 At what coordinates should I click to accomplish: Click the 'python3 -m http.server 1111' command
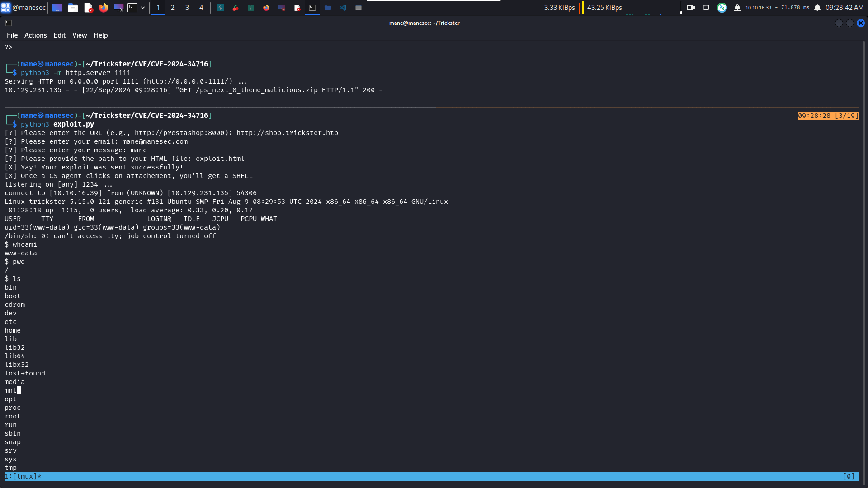[x=75, y=73]
